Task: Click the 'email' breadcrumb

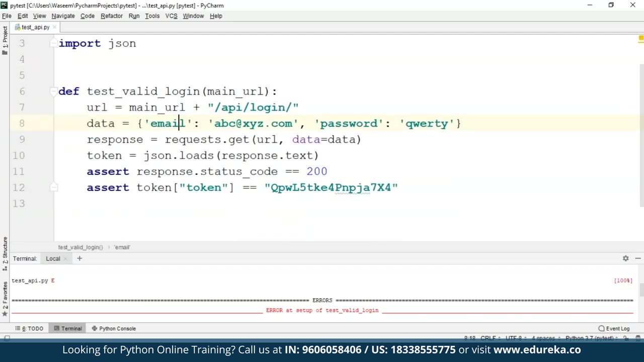Action: (x=122, y=247)
